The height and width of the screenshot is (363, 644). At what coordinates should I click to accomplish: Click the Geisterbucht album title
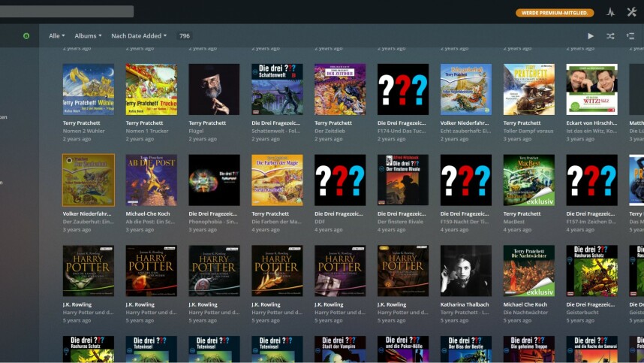pos(582,313)
